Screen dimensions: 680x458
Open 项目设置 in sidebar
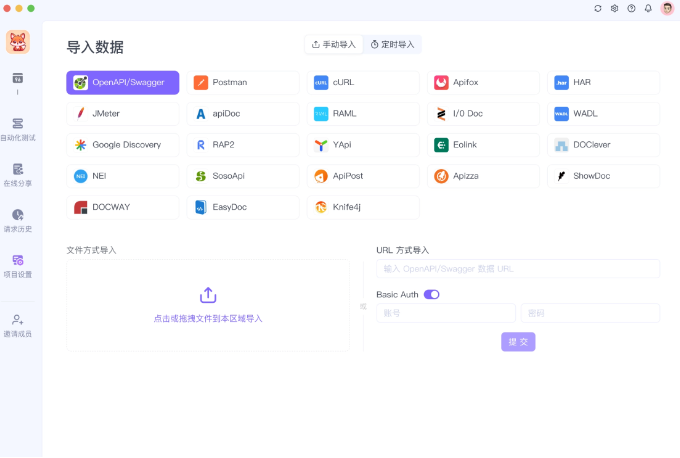point(18,266)
